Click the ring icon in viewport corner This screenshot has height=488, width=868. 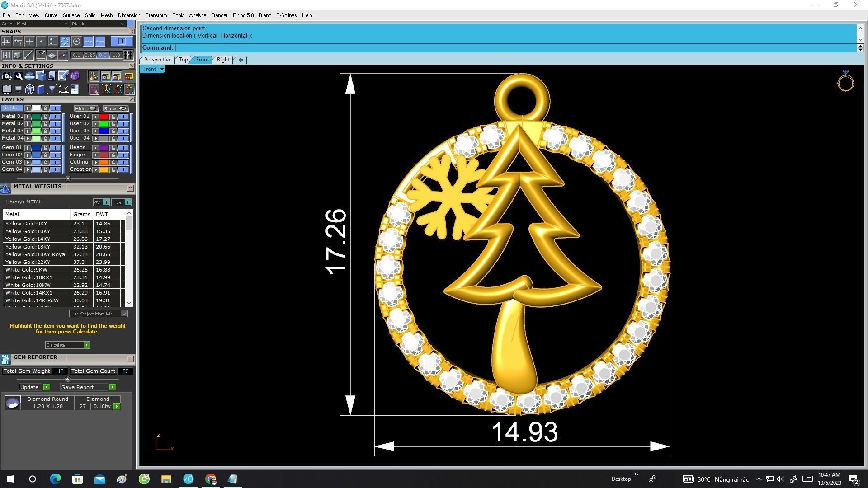(845, 81)
